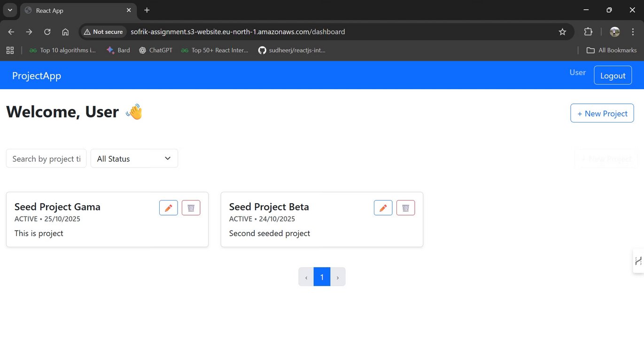Click trash icon on Seed Project Beta
The height and width of the screenshot is (338, 644).
[x=405, y=208]
